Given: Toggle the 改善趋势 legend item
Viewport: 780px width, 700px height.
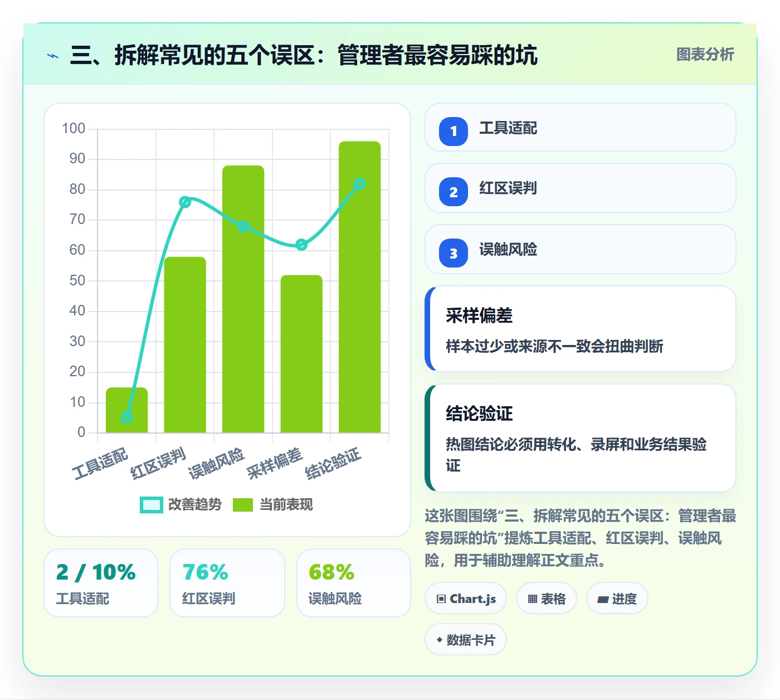Looking at the screenshot, I should [x=181, y=504].
